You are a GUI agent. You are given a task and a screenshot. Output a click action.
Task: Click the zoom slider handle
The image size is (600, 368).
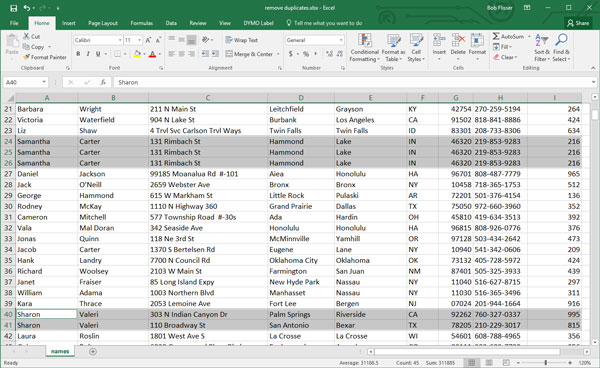[x=546, y=362]
